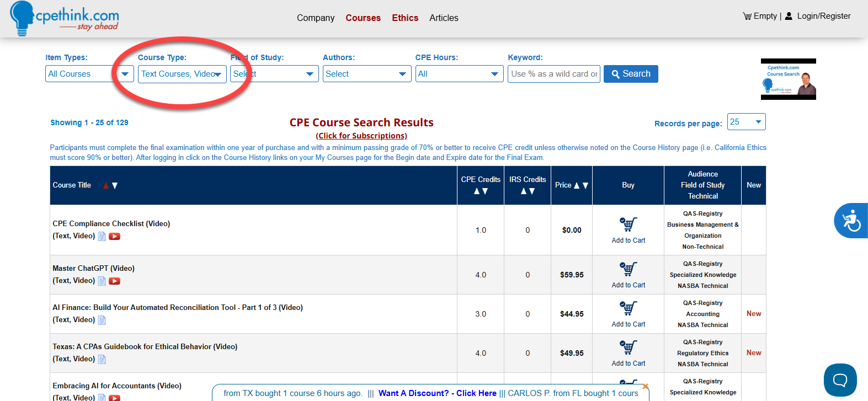868x401 pixels.
Task: Play video icon for CPE Compliance Checklist
Action: [x=114, y=236]
